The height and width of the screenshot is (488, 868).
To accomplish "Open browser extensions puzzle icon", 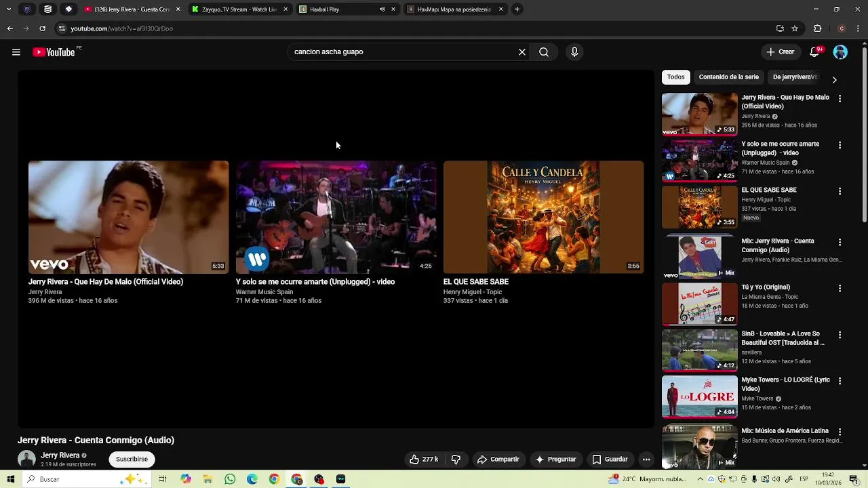I will tap(817, 28).
